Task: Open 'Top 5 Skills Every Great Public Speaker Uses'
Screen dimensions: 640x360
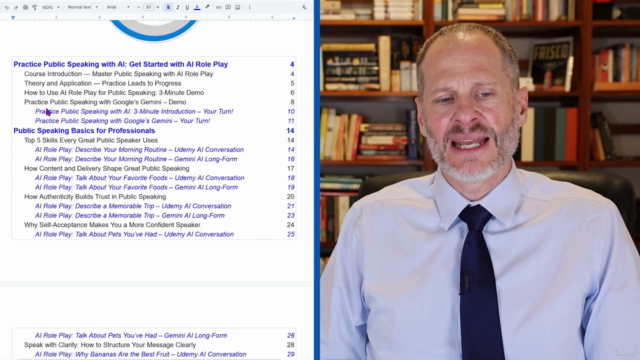Action: pyautogui.click(x=91, y=140)
